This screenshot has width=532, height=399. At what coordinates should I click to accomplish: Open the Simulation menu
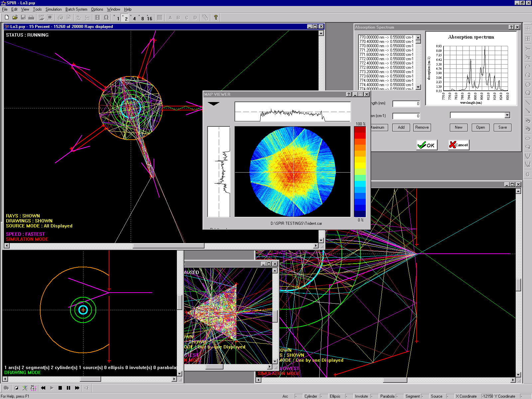(x=54, y=9)
